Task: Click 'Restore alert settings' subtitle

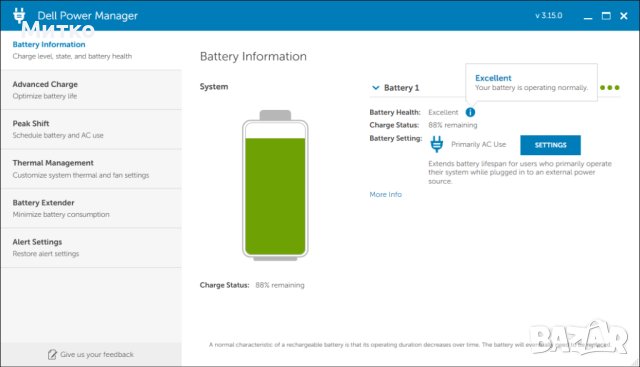Action: 46,254
